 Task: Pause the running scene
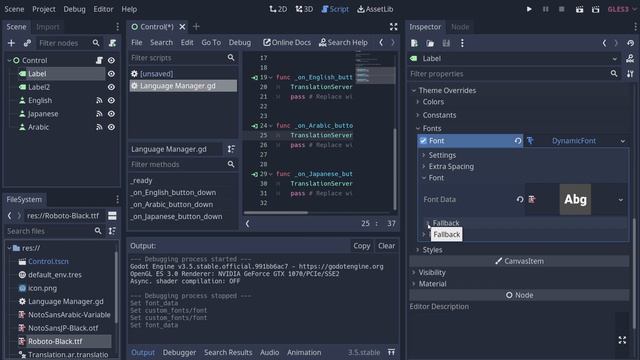point(545,9)
